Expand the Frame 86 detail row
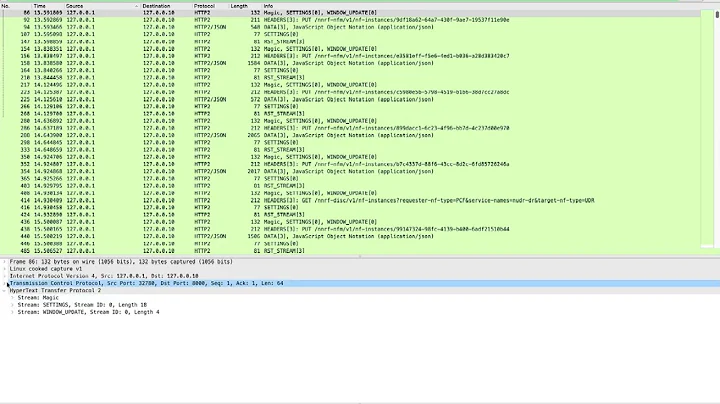The image size is (720, 404). pyautogui.click(x=5, y=262)
